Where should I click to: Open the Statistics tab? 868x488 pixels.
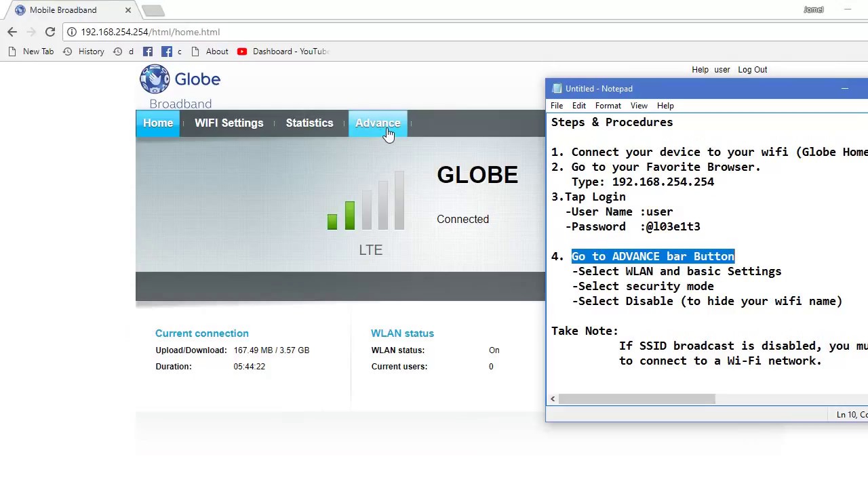[309, 123]
